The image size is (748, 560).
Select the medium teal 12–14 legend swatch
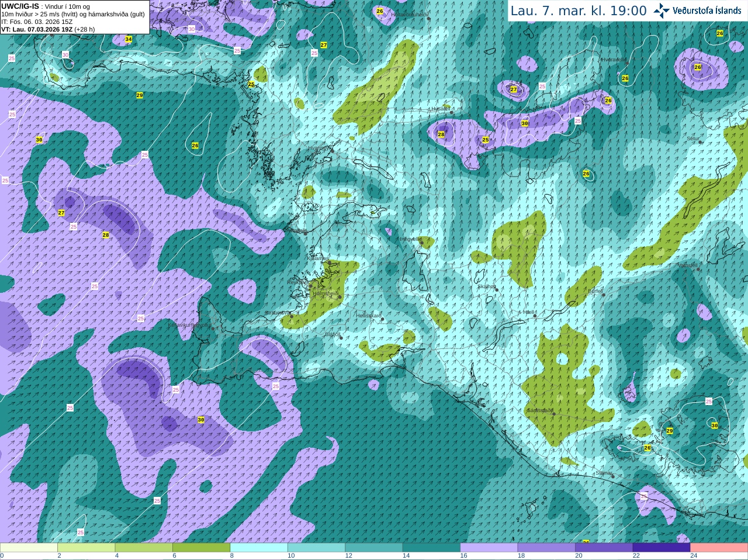coord(374,548)
